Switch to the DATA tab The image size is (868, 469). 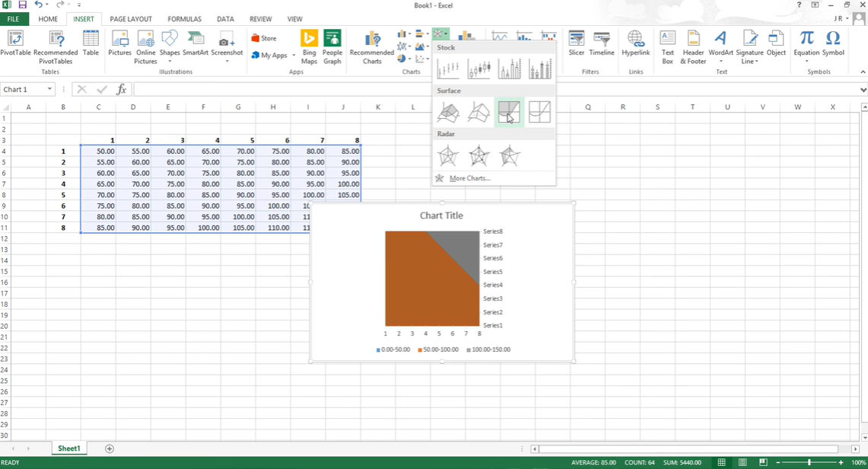click(x=225, y=19)
